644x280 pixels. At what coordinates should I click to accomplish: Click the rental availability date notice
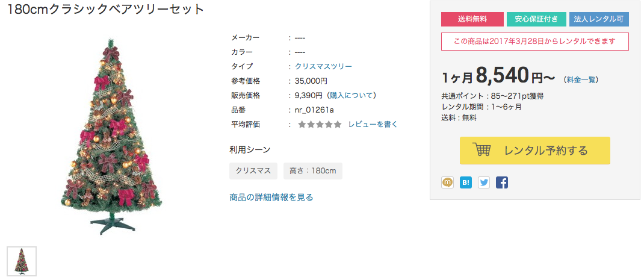click(x=534, y=42)
